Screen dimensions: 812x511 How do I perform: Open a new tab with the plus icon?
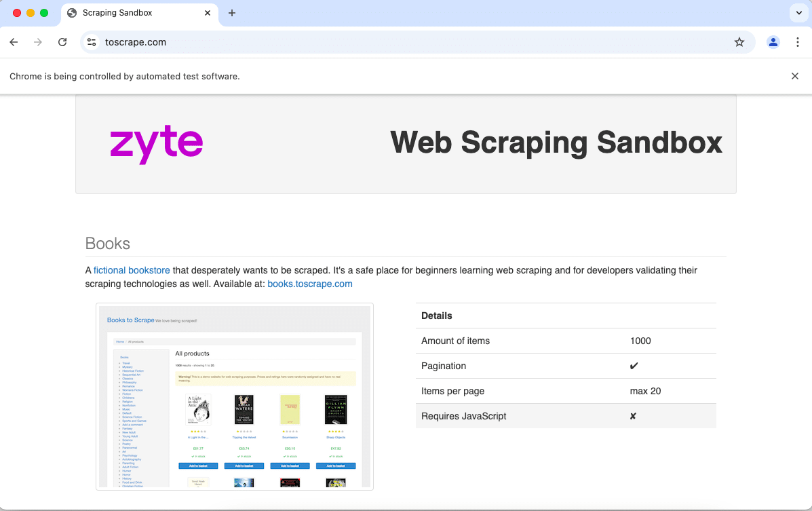(x=232, y=12)
